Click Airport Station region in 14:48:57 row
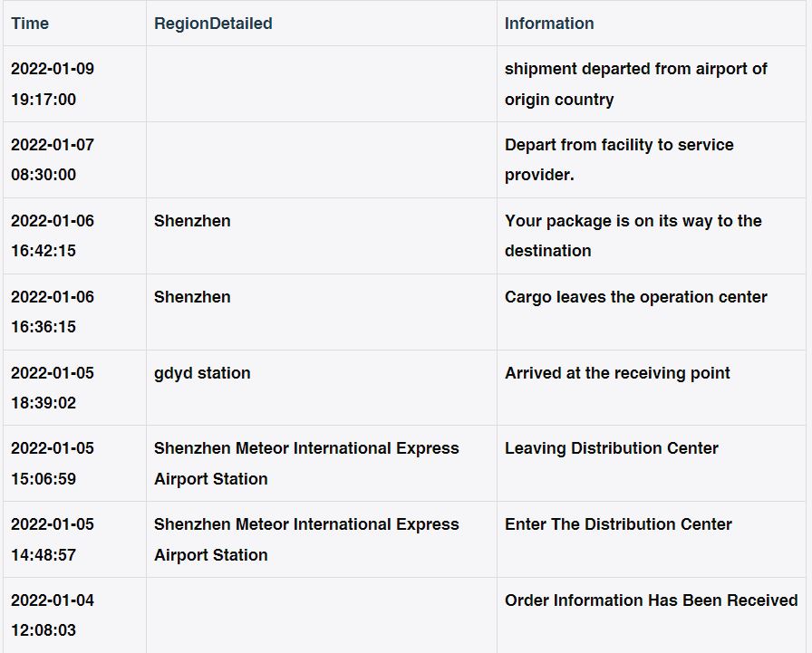The height and width of the screenshot is (653, 812). [x=211, y=554]
